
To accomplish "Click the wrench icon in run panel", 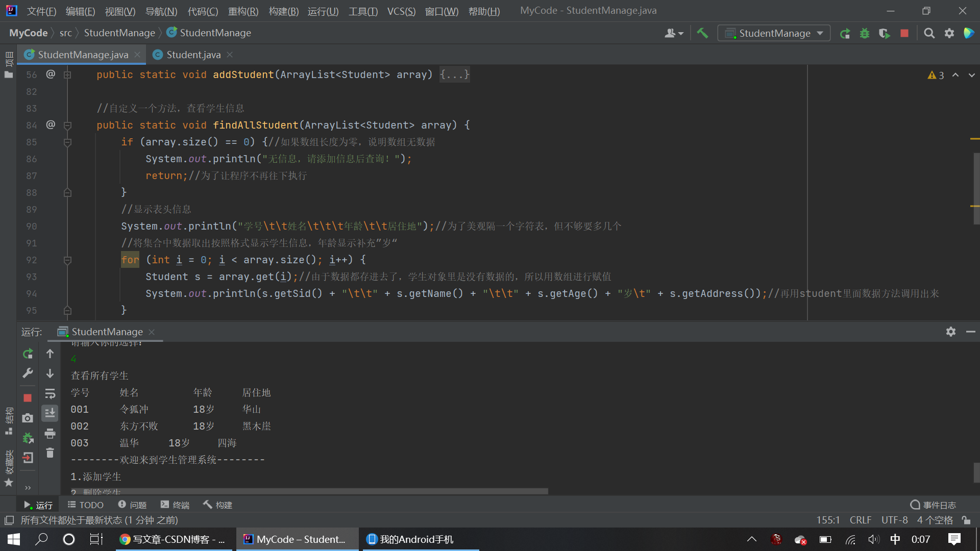I will click(28, 373).
